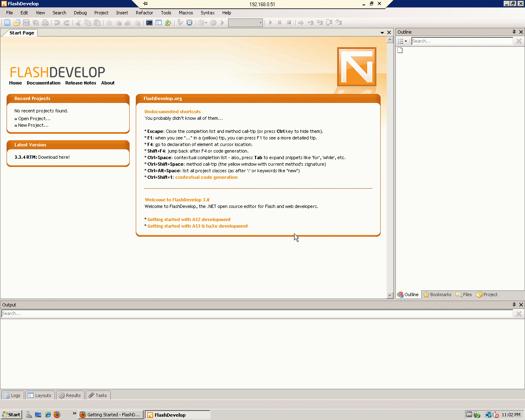525x420 pixels.
Task: Click the Save All toolbar icon
Action: pyautogui.click(x=36, y=23)
